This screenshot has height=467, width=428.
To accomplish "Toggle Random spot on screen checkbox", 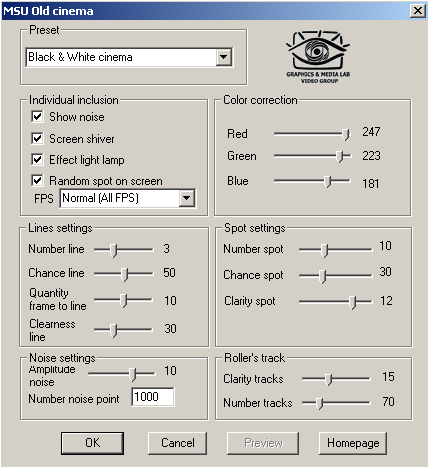I will (x=37, y=180).
